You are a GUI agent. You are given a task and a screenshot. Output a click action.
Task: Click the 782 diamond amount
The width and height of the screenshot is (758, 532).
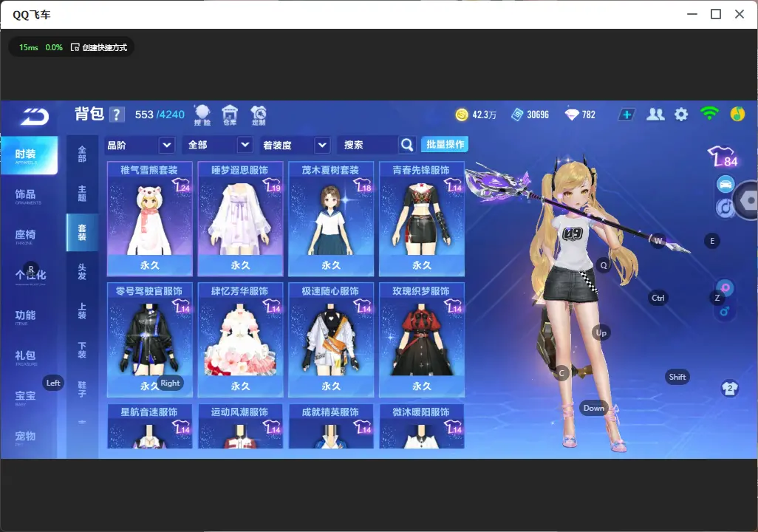(588, 115)
